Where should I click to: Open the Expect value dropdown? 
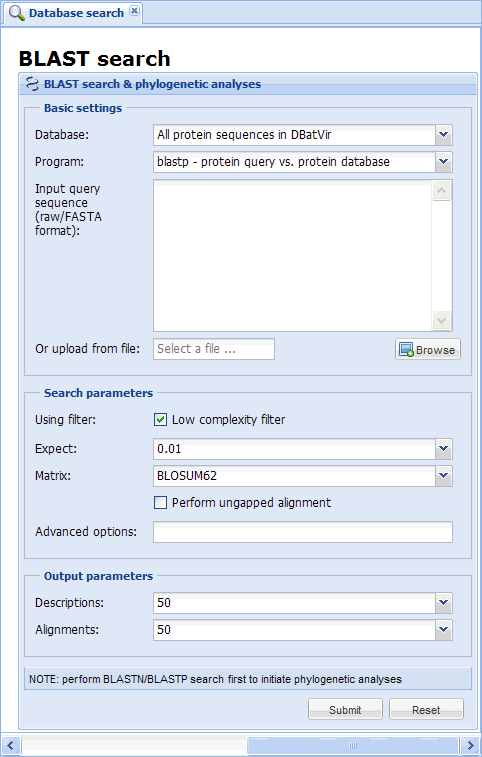pos(444,449)
